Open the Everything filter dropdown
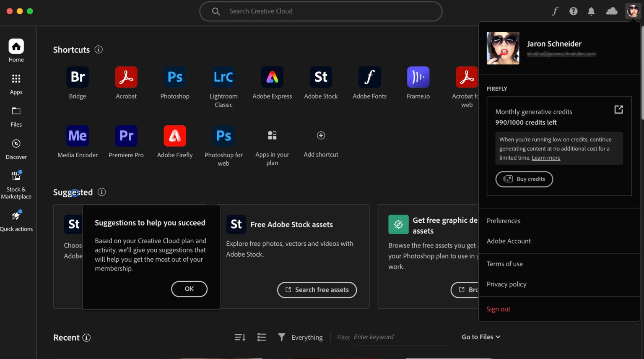 point(301,337)
